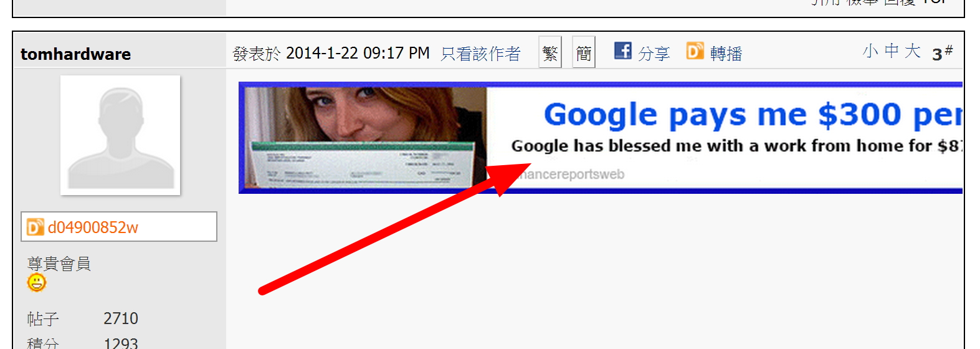This screenshot has height=349, width=980.
Task: Click the post time 2014-1-22 09:17 PM
Action: coord(358,53)
